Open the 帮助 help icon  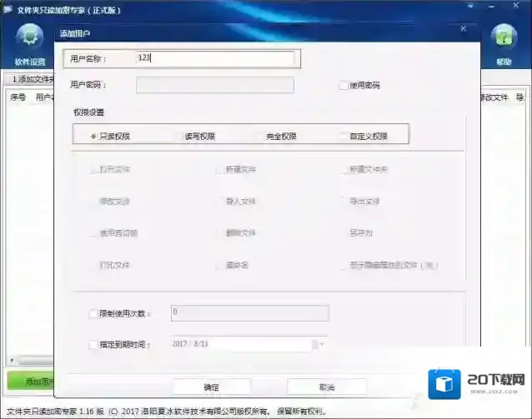tap(504, 45)
